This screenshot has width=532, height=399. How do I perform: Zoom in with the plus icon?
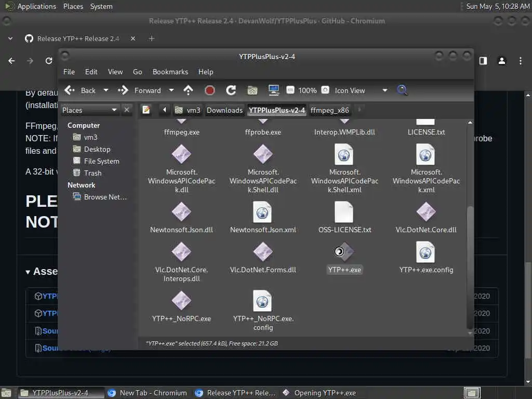[x=325, y=90]
